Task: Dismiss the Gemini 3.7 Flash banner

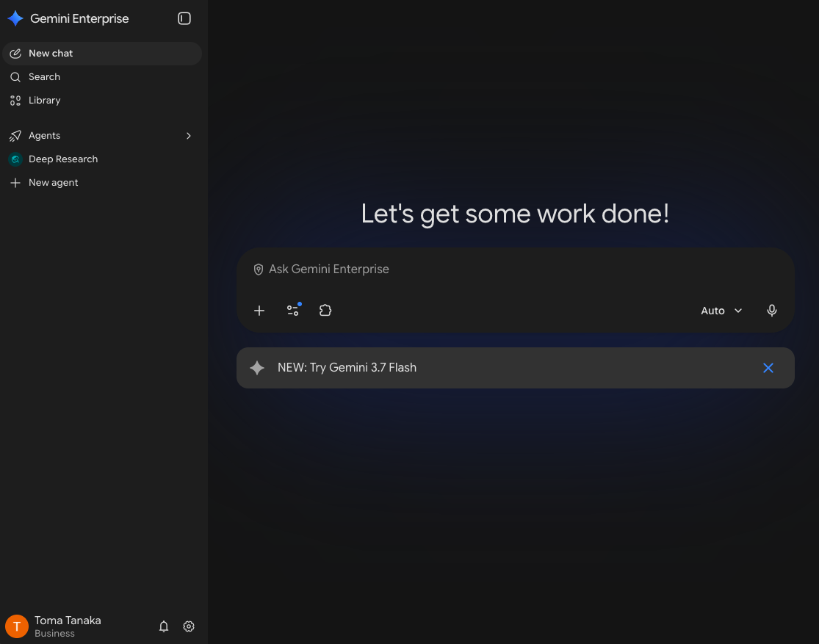Action: pyautogui.click(x=768, y=368)
